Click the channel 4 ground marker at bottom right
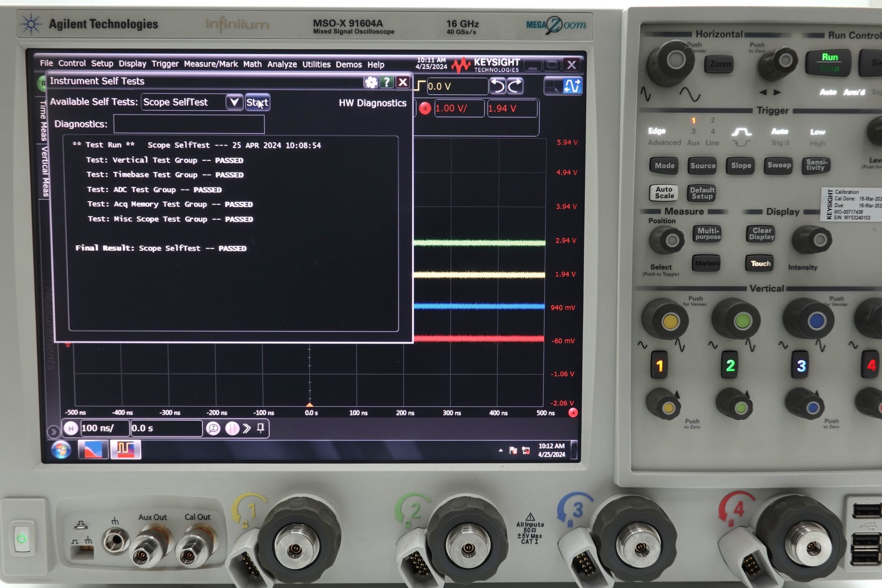 click(x=573, y=413)
